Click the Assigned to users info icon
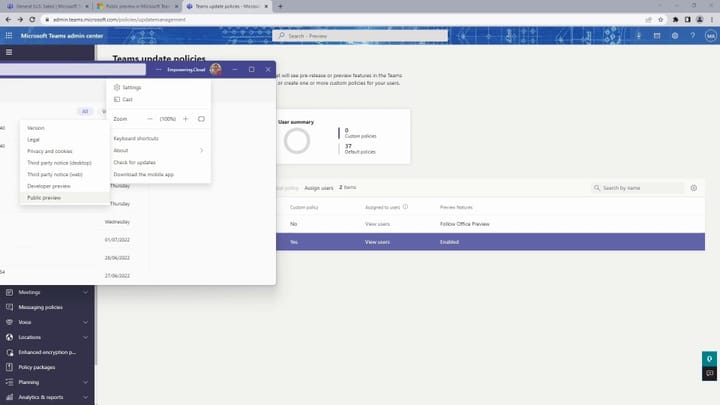The image size is (720, 405). (x=405, y=207)
